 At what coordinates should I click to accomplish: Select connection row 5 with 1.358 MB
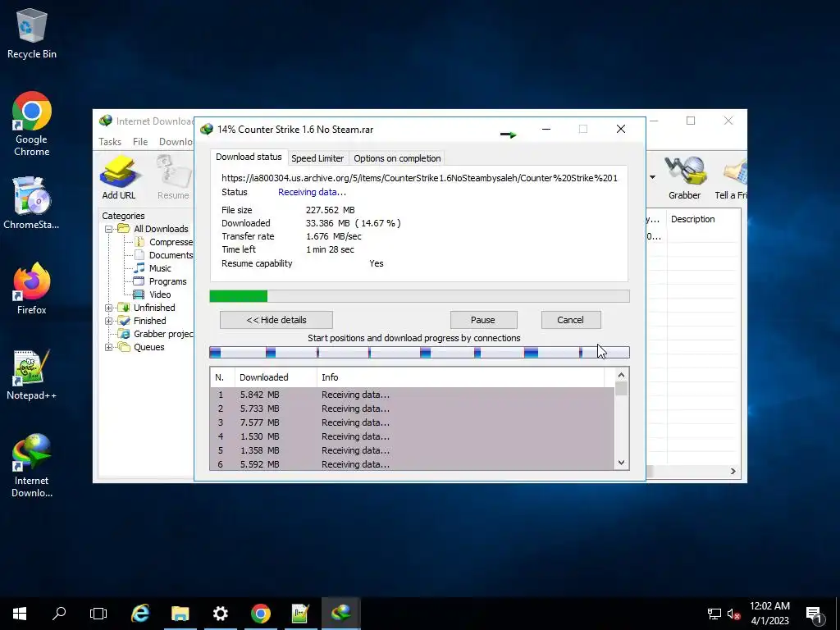point(412,450)
